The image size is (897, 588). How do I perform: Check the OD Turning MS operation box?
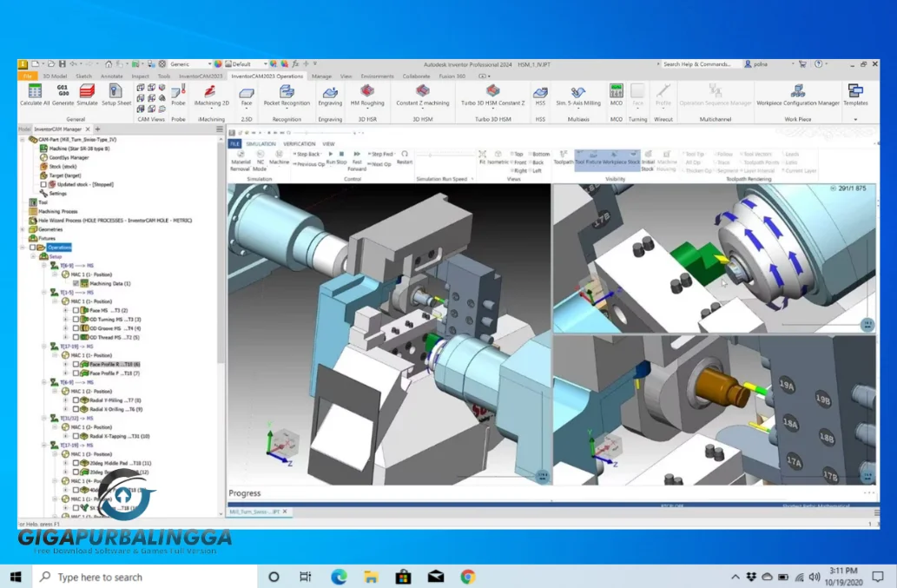[x=76, y=319]
